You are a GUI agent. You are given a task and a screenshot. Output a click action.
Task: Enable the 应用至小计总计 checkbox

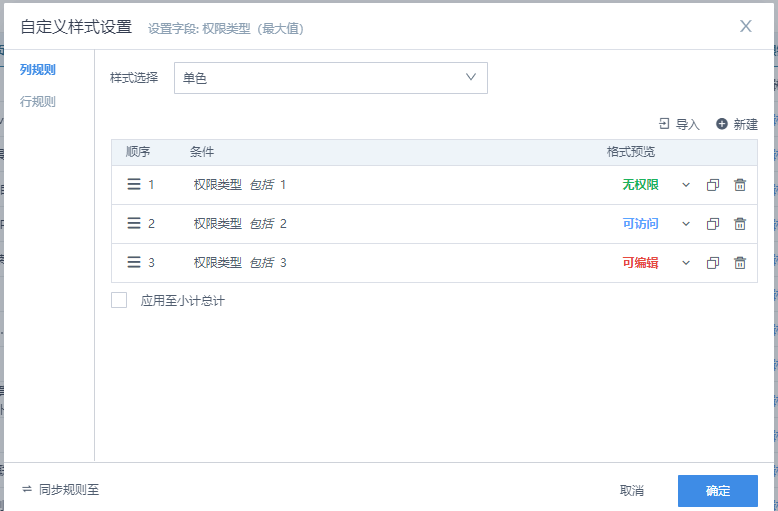click(119, 300)
